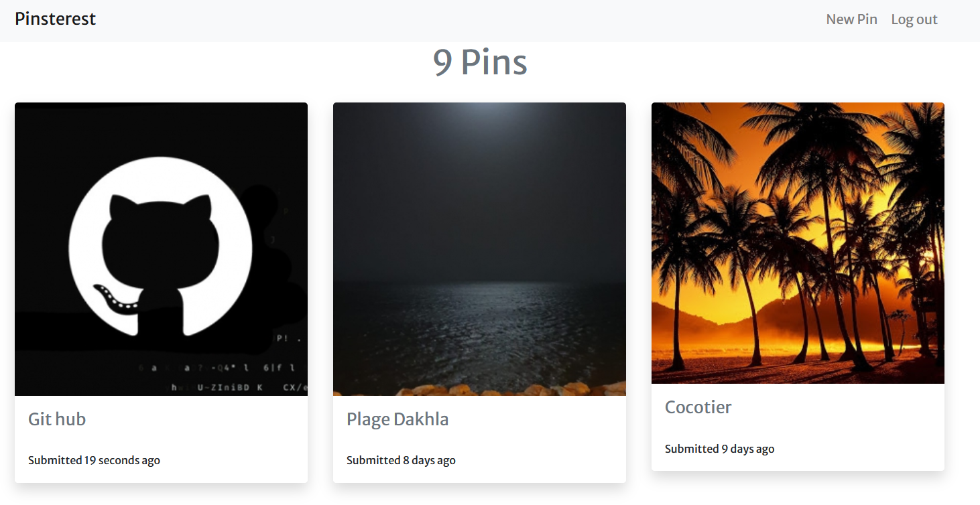Click 'Submitted 8 days ago' text
980x505 pixels.
click(x=401, y=460)
